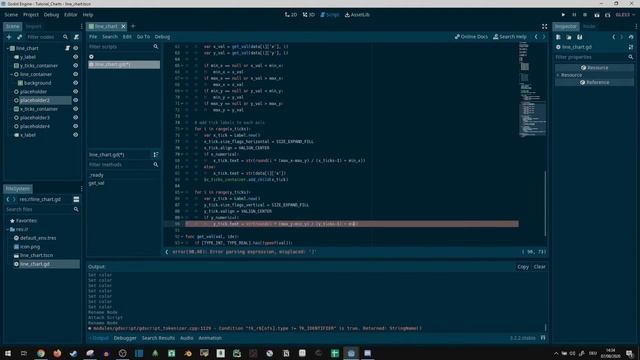The image size is (640, 360).
Task: Stop the running scene
Action: click(x=585, y=15)
